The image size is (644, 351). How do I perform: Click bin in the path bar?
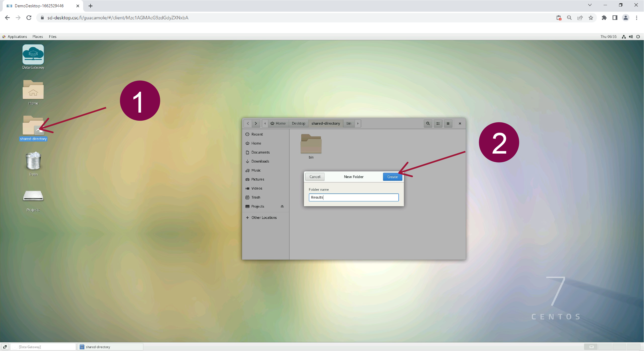click(349, 123)
